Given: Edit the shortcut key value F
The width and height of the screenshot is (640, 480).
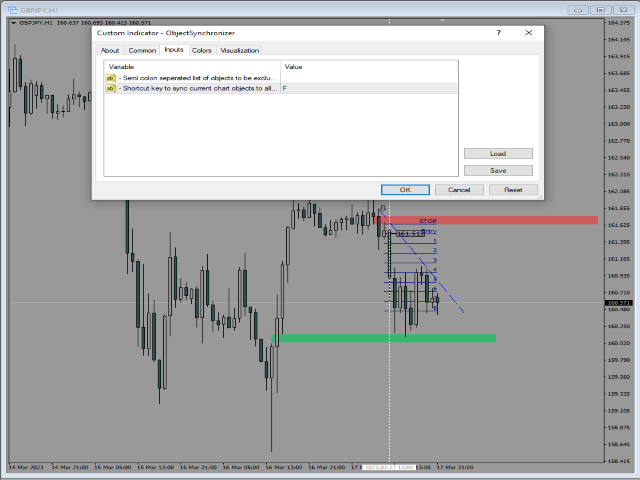Looking at the screenshot, I should pyautogui.click(x=369, y=88).
